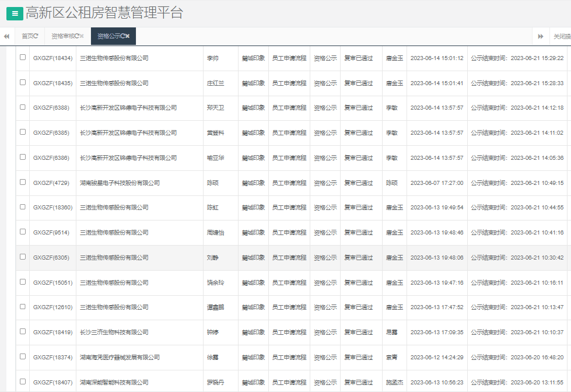The image size is (571, 392).
Task: Check the box for row GXGZF(18434)
Action: coord(23,57)
